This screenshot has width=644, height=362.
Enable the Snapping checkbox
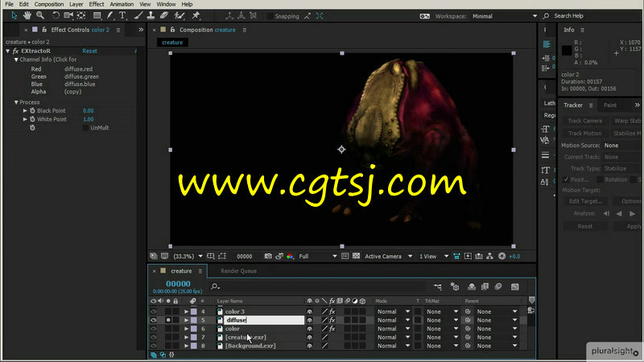270,16
